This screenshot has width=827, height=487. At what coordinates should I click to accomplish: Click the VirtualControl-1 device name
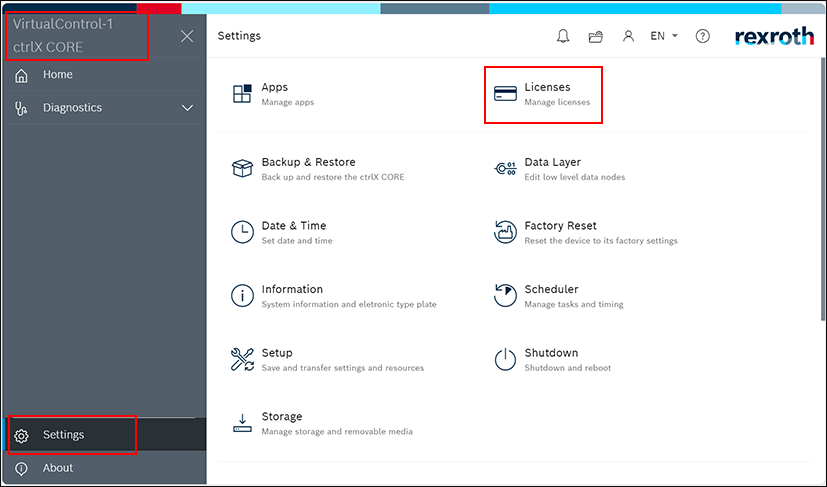63,24
